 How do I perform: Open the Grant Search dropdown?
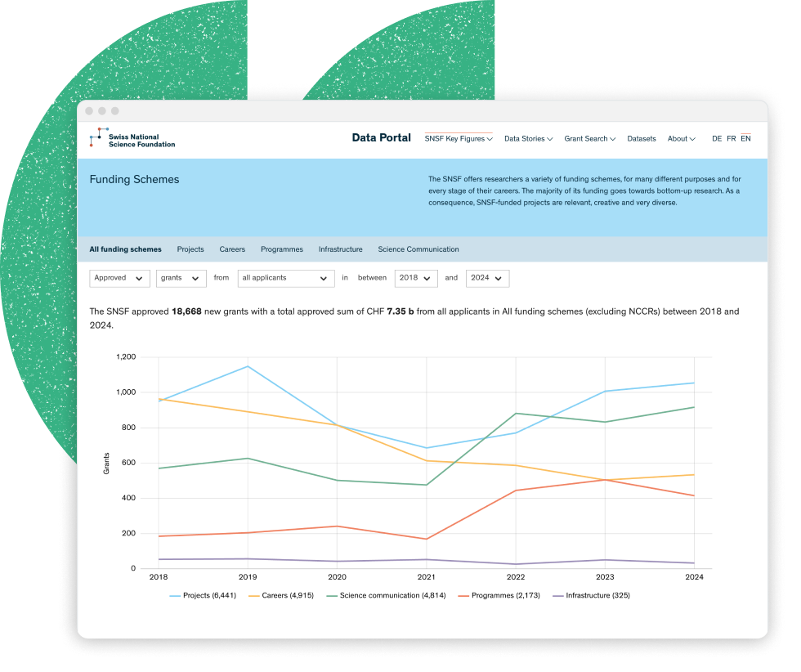tap(589, 139)
